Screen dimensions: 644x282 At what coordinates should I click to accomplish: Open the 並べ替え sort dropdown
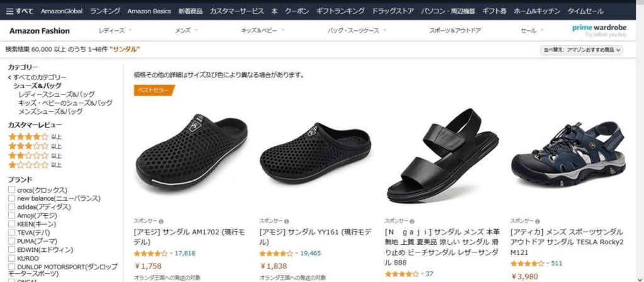point(581,50)
